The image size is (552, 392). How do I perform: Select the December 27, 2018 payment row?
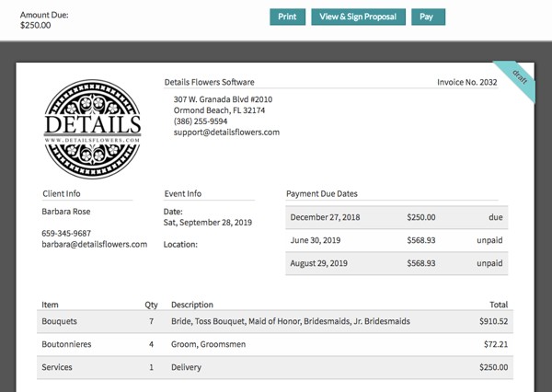pos(397,217)
